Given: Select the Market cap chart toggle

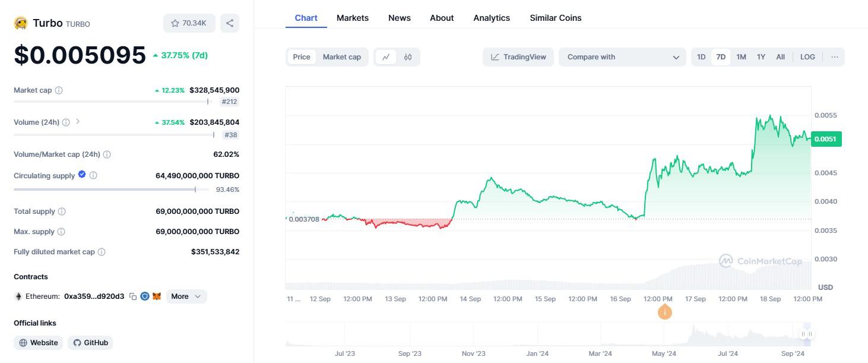Looking at the screenshot, I should pos(342,57).
